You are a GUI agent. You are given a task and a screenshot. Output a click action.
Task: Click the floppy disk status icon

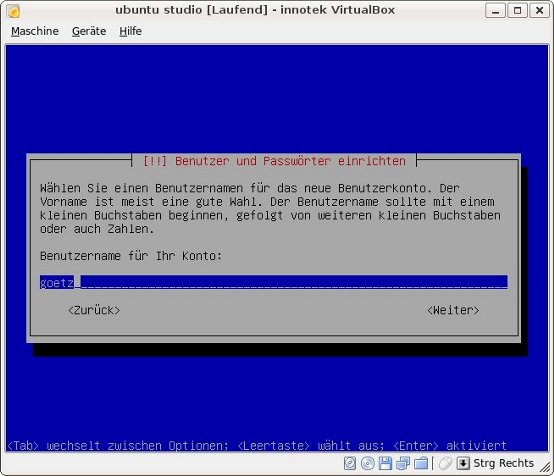[385, 463]
